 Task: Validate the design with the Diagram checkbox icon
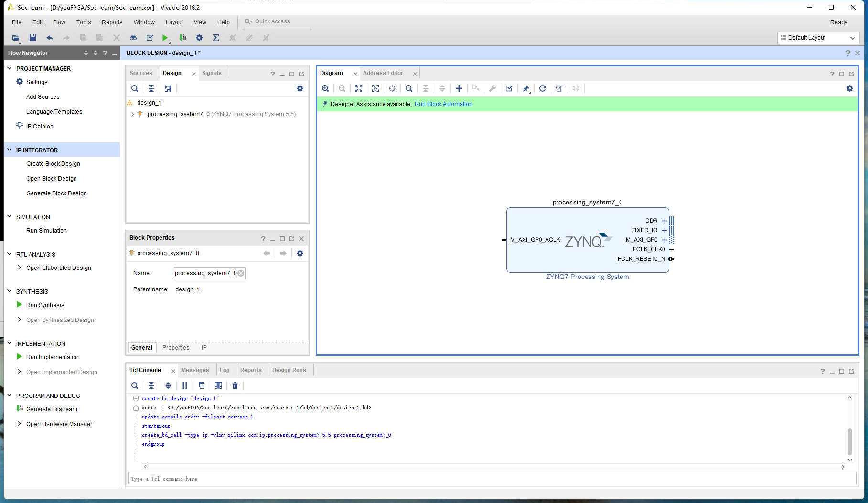tap(509, 88)
